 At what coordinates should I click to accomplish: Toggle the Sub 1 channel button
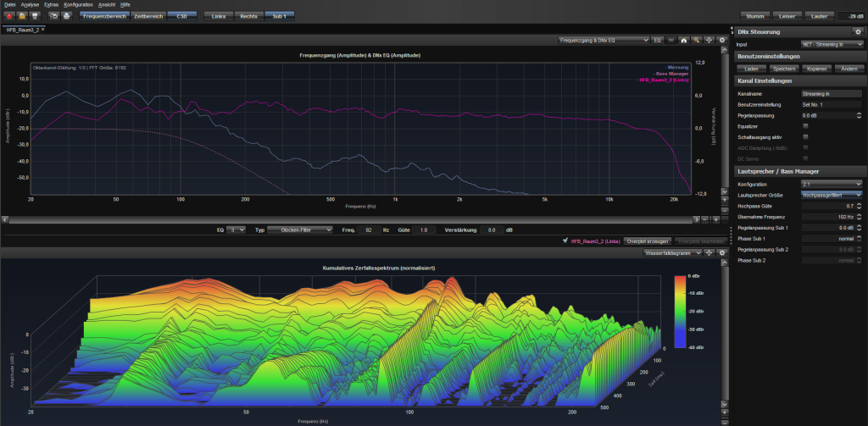coord(279,16)
